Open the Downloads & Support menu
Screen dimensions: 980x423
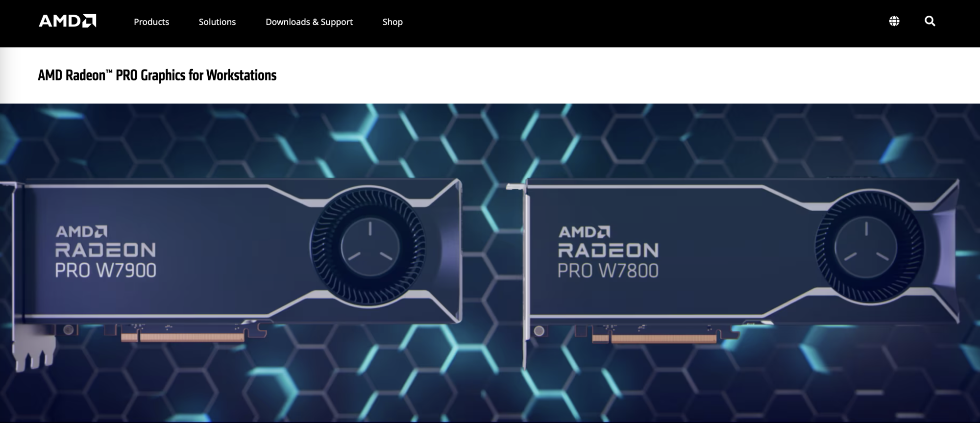tap(309, 22)
